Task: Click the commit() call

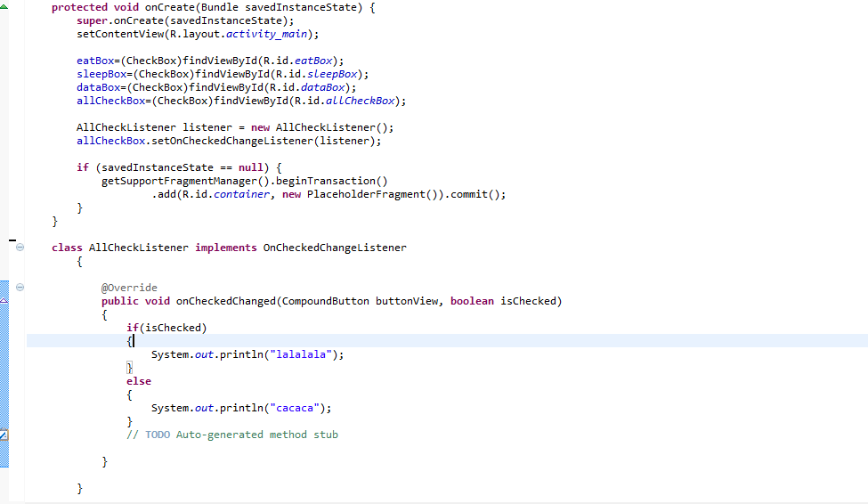Action: tap(475, 194)
